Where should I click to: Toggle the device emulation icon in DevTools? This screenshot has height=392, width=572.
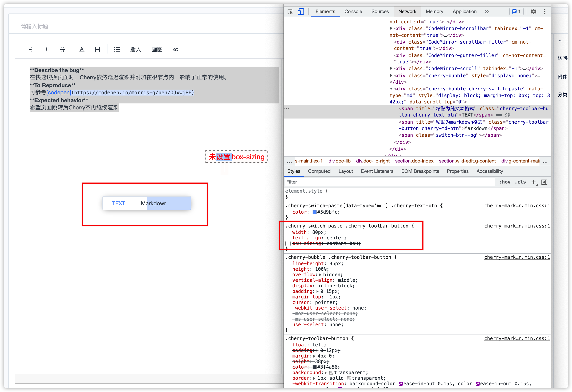[x=300, y=11]
